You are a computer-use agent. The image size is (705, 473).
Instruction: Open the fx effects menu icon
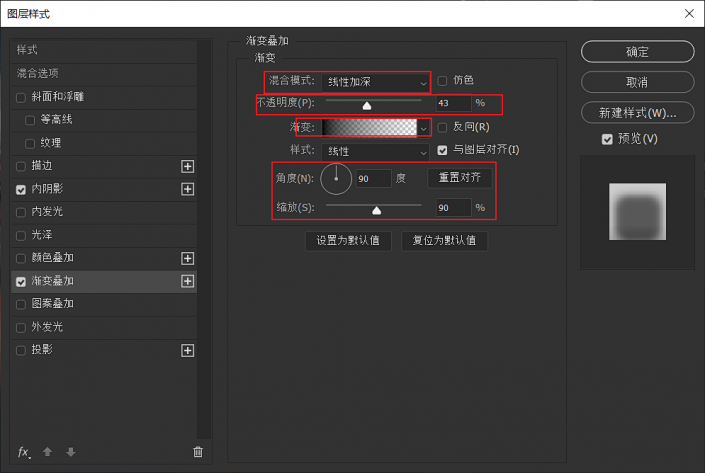click(x=24, y=452)
